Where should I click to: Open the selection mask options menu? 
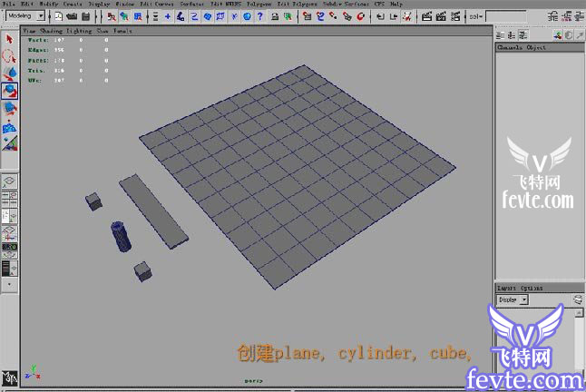pyautogui.click(x=155, y=16)
